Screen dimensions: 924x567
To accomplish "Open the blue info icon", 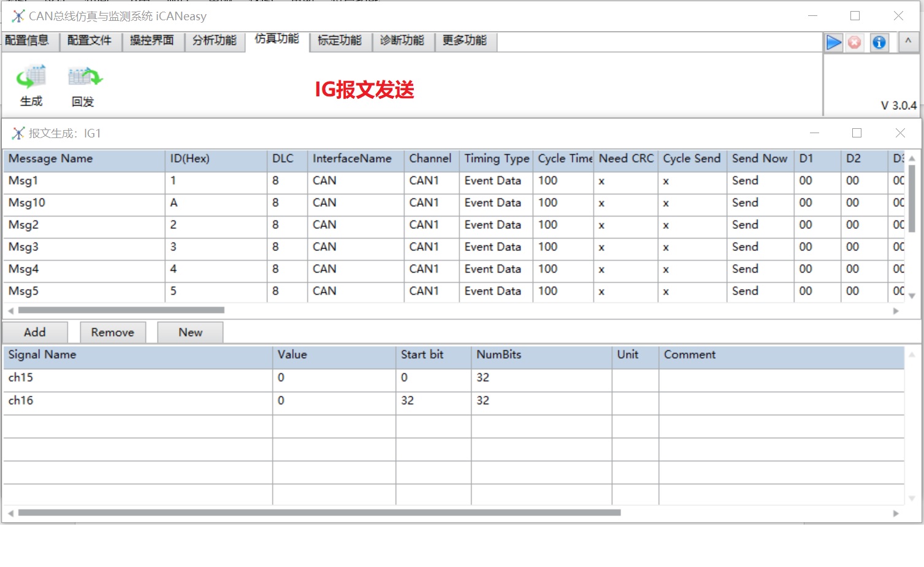I will click(879, 42).
